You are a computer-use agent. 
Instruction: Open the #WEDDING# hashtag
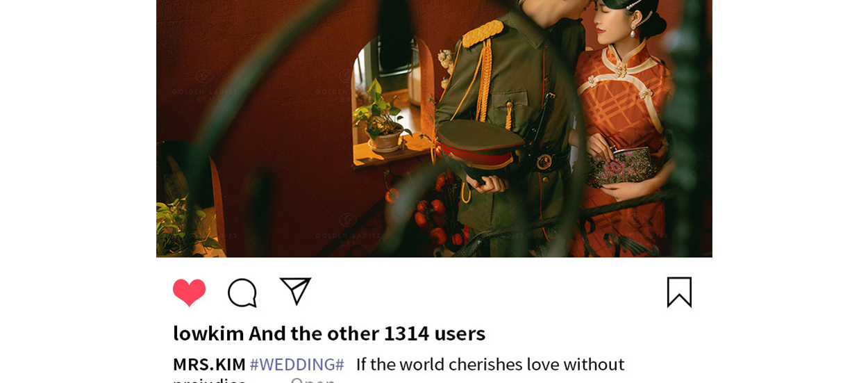pos(297,364)
